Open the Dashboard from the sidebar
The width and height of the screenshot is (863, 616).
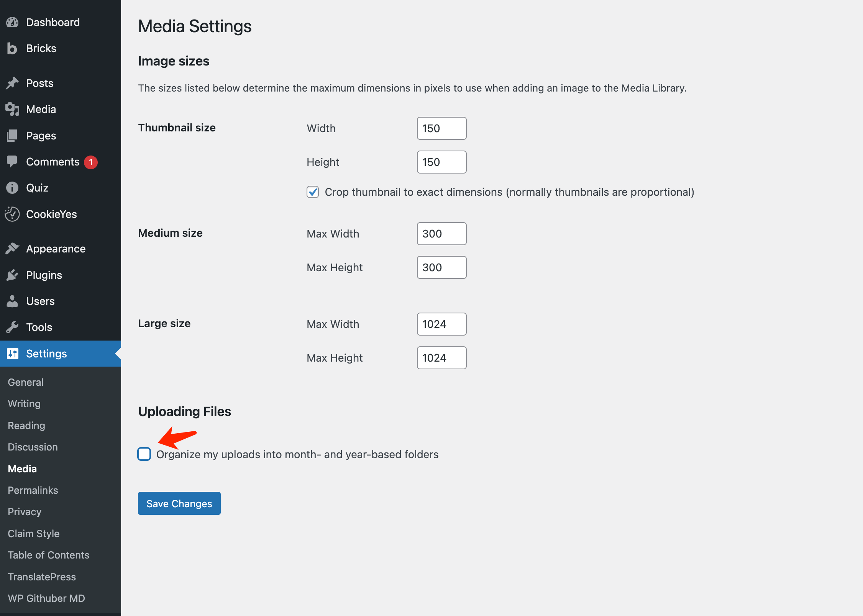13,22
